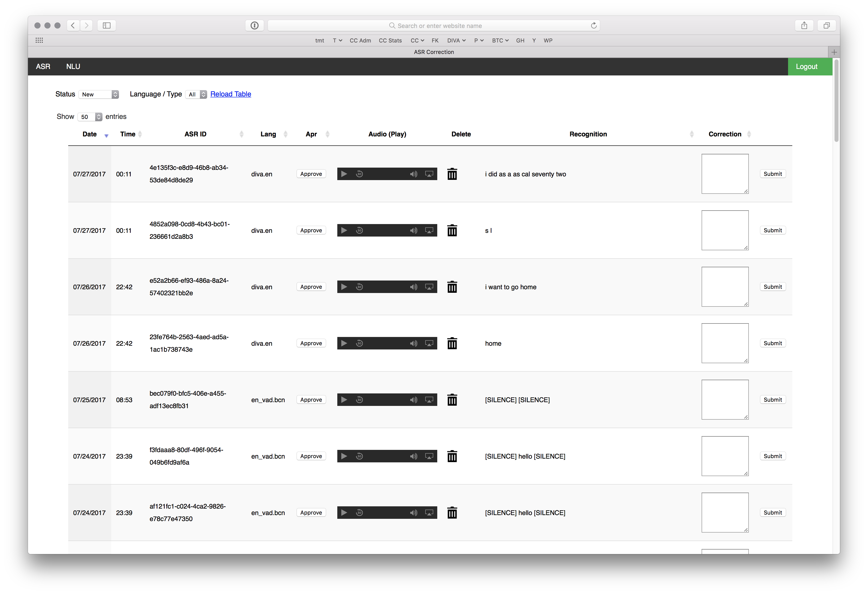Change the Show entries dropdown from 50
868x594 pixels.
(90, 117)
